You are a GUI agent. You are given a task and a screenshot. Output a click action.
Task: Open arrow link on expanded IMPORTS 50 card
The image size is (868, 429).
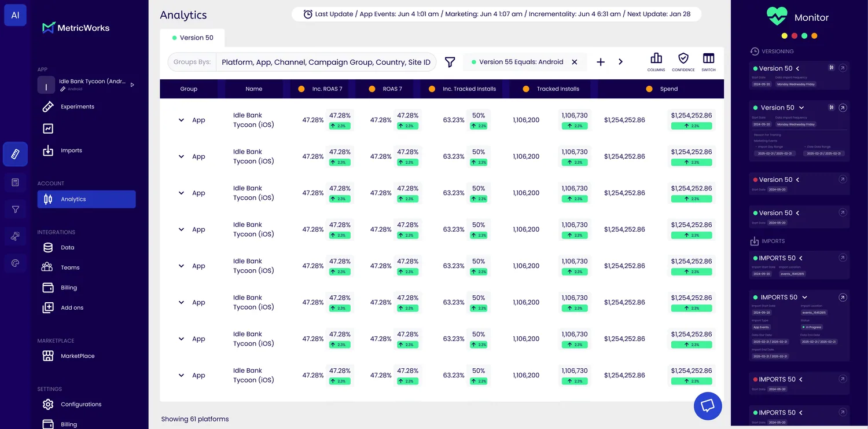[843, 297]
